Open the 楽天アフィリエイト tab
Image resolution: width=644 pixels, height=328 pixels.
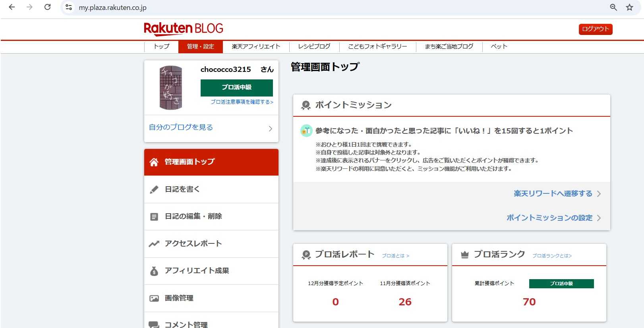click(256, 46)
